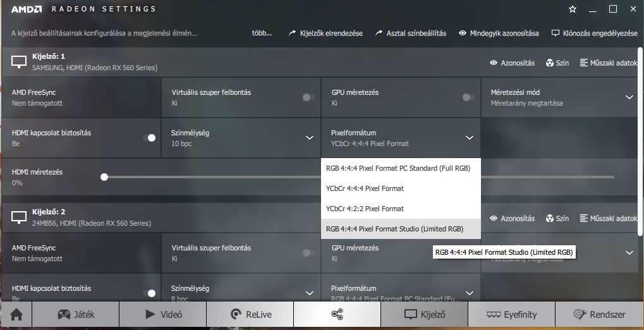Image resolution: width=644 pixels, height=330 pixels.
Task: Click '24MB56, HDMI (Radeon RX 560 Series)' text
Action: (92, 223)
